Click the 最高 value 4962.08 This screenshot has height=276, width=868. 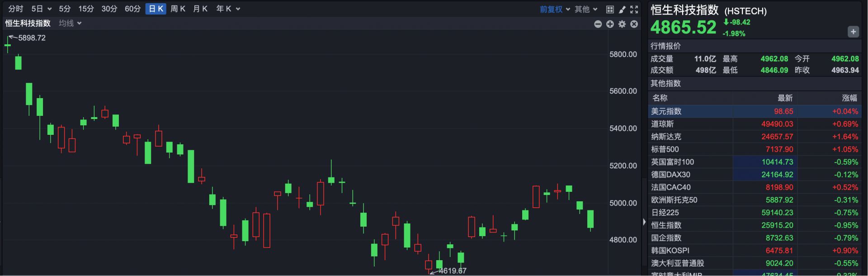[774, 59]
